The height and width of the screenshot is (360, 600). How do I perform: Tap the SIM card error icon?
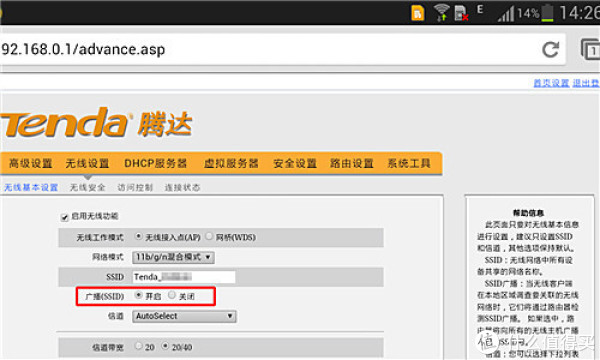[x=461, y=13]
